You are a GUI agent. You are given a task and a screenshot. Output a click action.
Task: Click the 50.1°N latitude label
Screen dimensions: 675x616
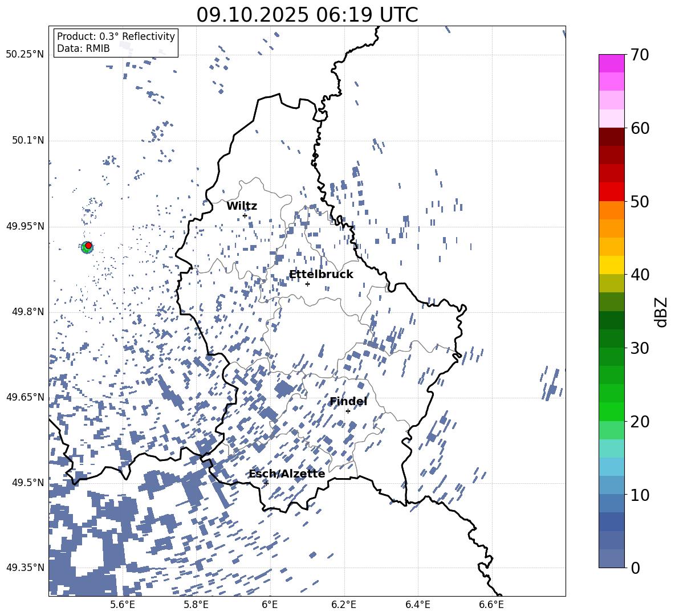[27, 140]
